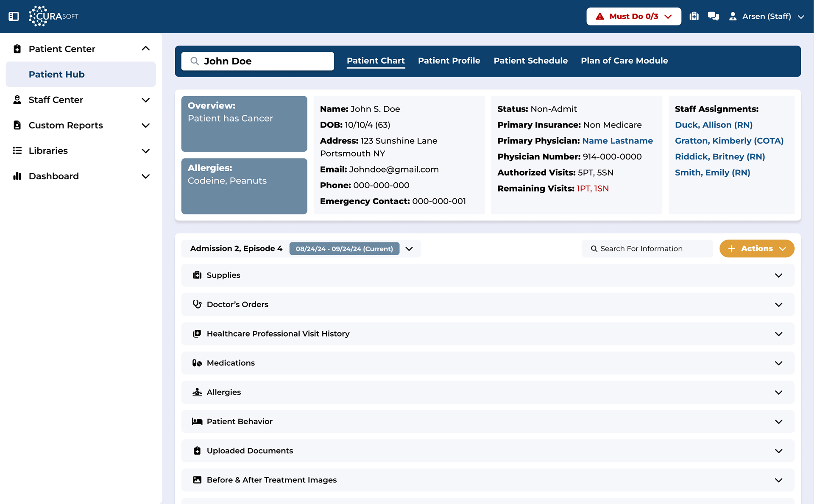Click the orange Actions button
The image size is (814, 504).
pyautogui.click(x=756, y=249)
